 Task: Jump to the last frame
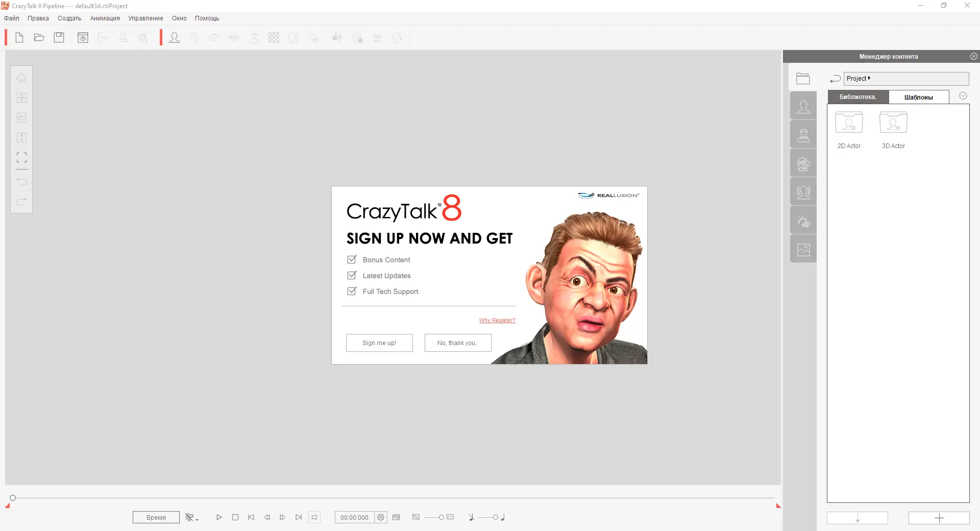click(x=299, y=517)
